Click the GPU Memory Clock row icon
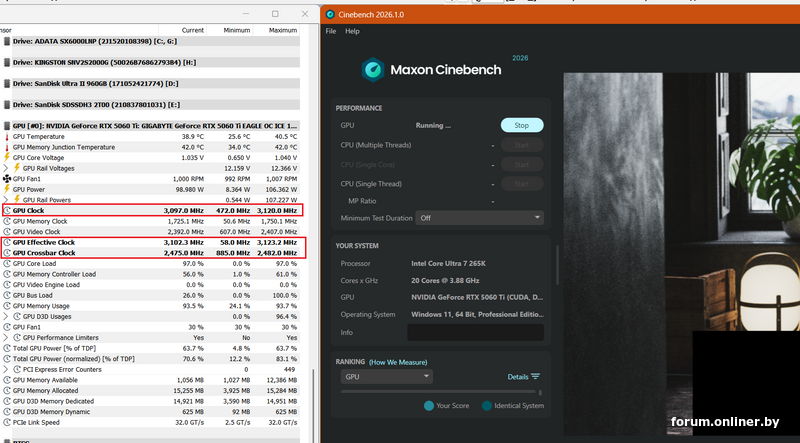Screen dimensions: 800x443 [7, 221]
